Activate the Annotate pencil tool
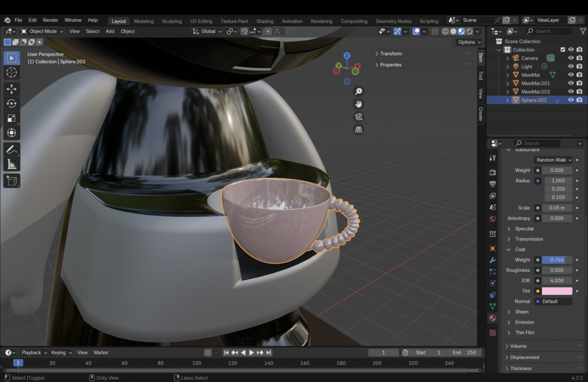588x382 pixels. [x=11, y=149]
